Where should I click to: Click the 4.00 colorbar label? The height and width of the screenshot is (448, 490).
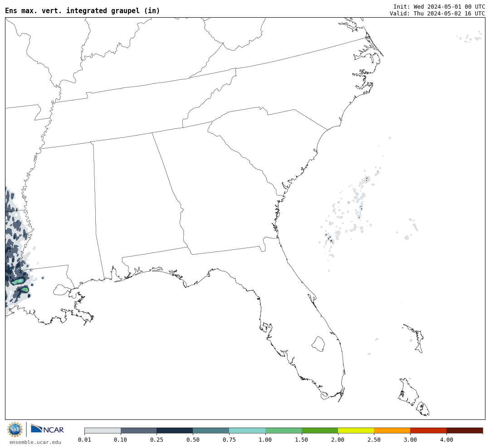[446, 439]
